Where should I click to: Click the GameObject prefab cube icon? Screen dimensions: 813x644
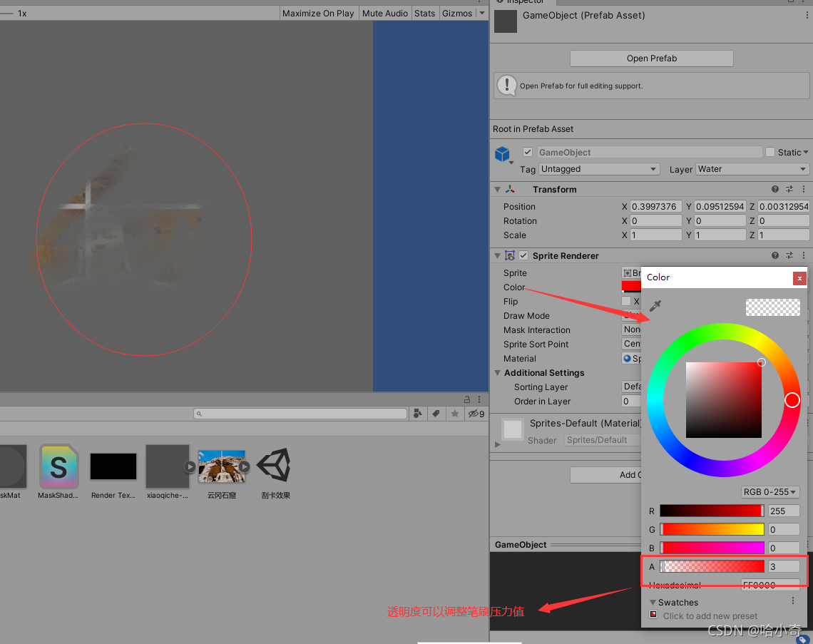point(503,153)
